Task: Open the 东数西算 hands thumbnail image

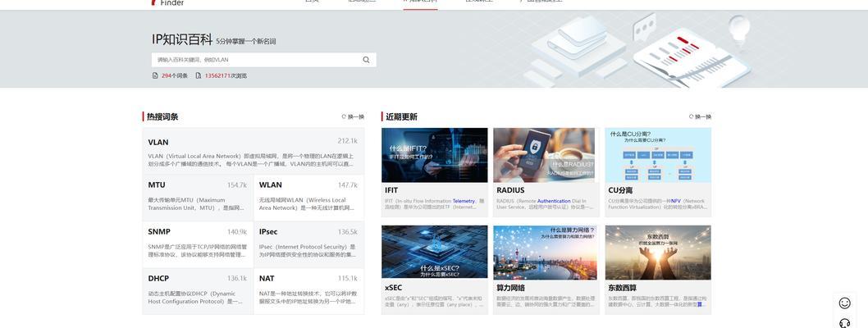Action: tap(658, 252)
